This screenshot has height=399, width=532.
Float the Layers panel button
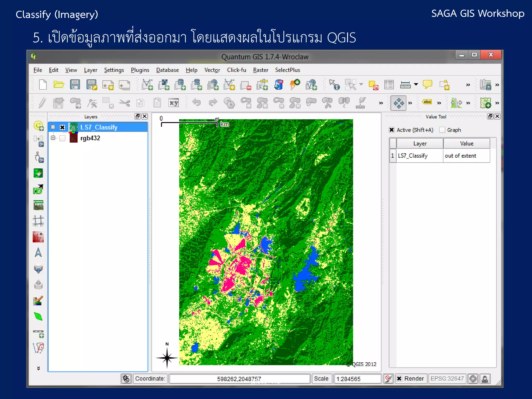click(138, 116)
